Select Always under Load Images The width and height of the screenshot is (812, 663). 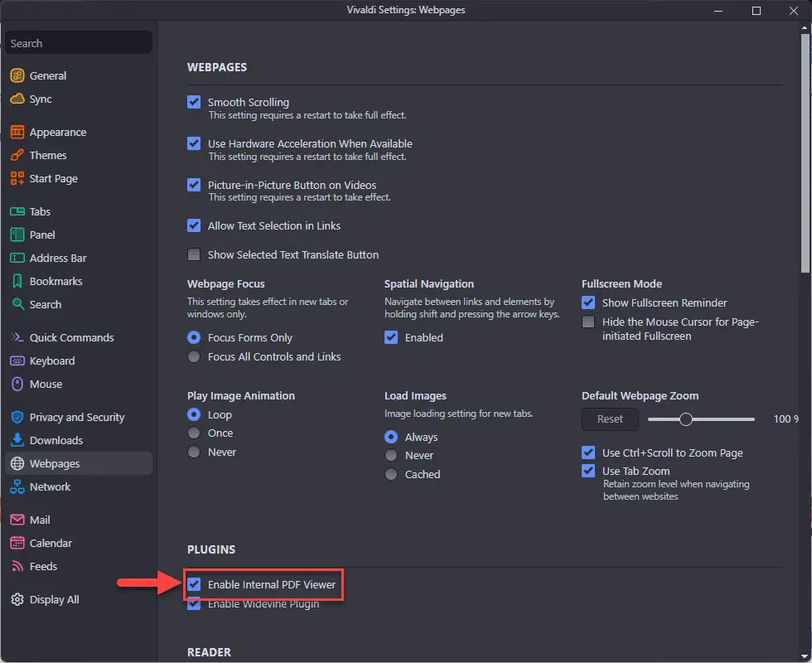point(391,438)
